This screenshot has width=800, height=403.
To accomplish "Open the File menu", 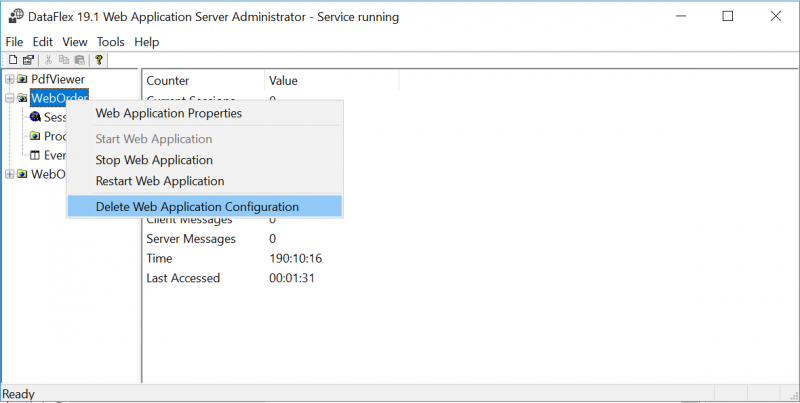I will coord(14,42).
